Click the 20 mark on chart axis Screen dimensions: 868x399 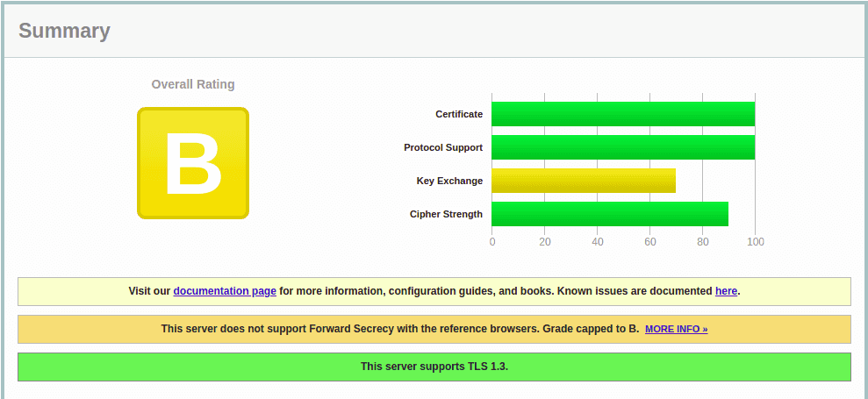point(545,242)
